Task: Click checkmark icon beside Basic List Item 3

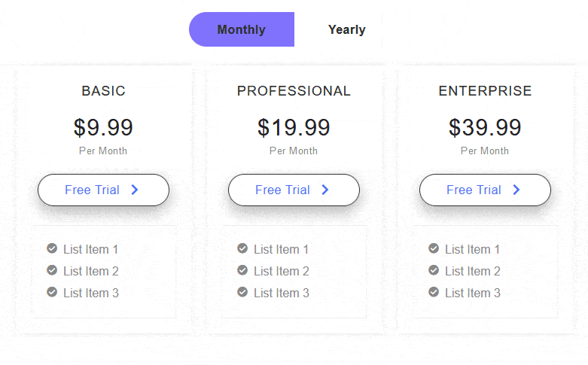Action: (x=52, y=292)
